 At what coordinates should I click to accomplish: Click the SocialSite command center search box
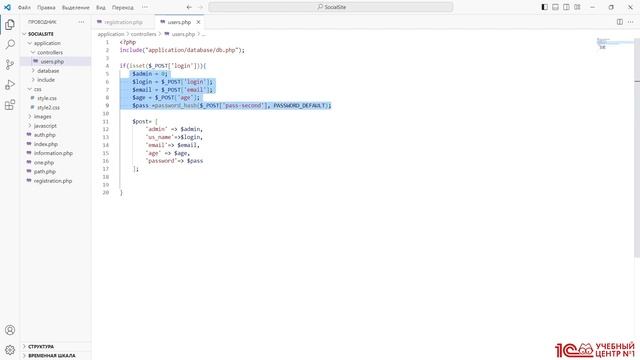331,7
